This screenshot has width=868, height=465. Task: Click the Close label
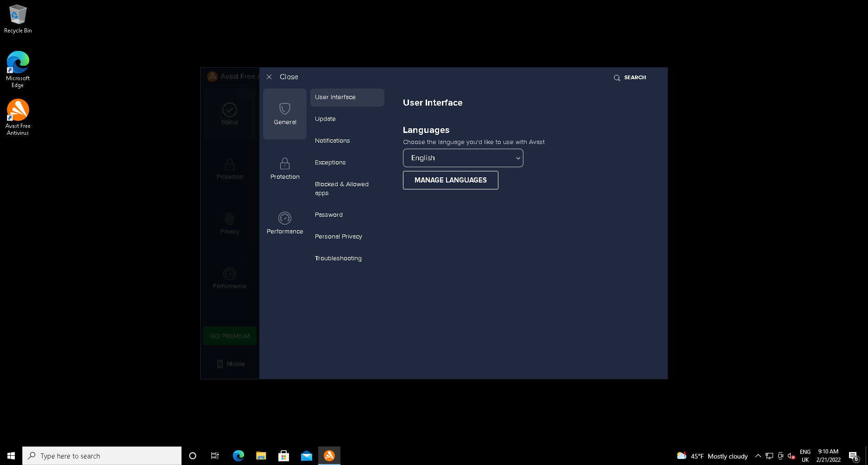pyautogui.click(x=289, y=77)
